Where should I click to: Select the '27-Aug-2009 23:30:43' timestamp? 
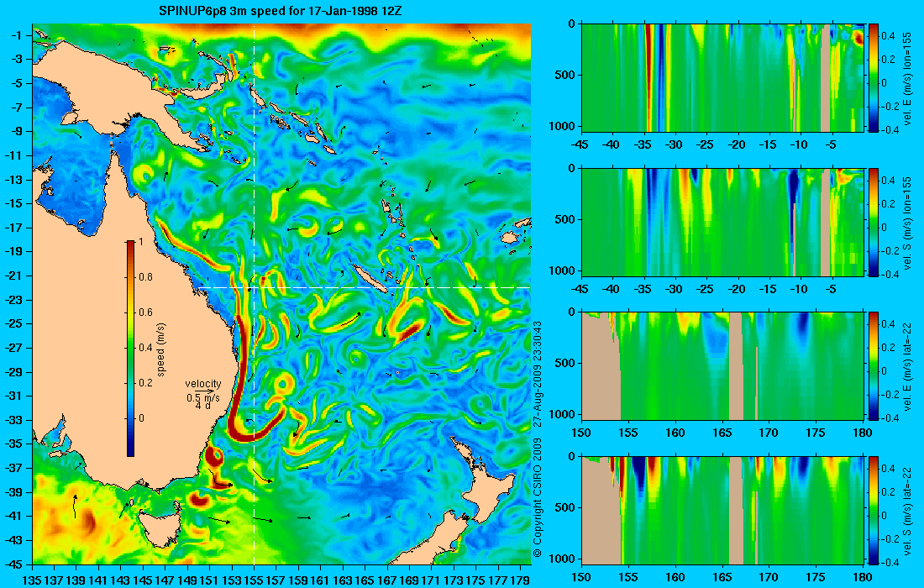[x=537, y=375]
